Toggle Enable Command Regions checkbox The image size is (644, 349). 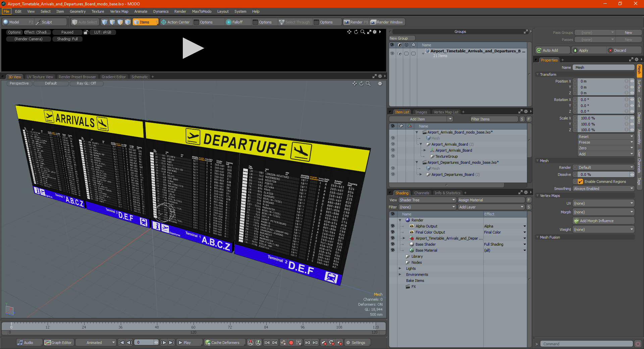point(580,182)
